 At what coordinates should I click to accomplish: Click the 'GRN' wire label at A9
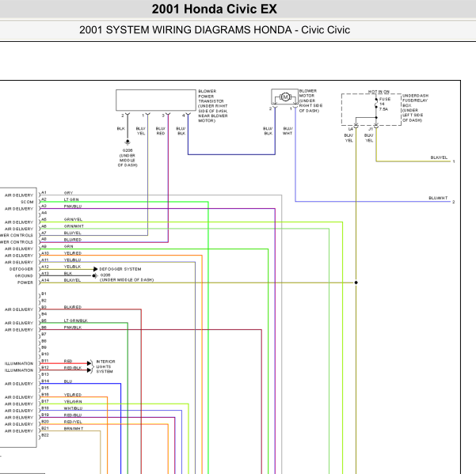pos(69,246)
